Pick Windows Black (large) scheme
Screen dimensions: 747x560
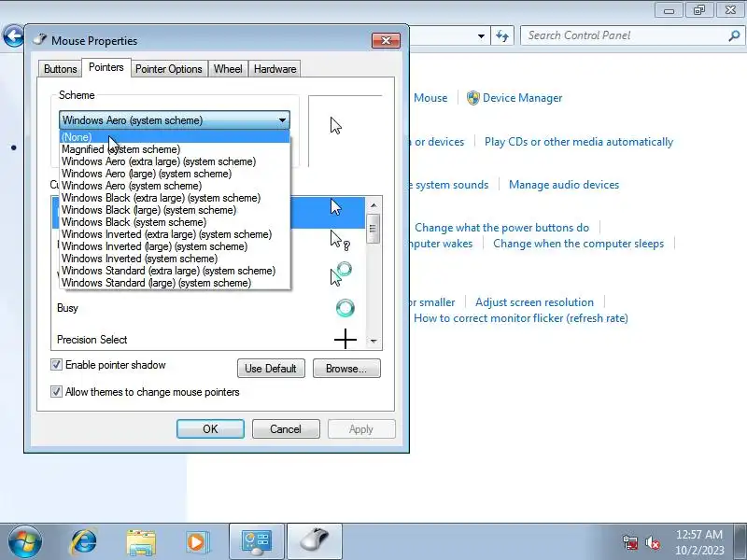175,210
